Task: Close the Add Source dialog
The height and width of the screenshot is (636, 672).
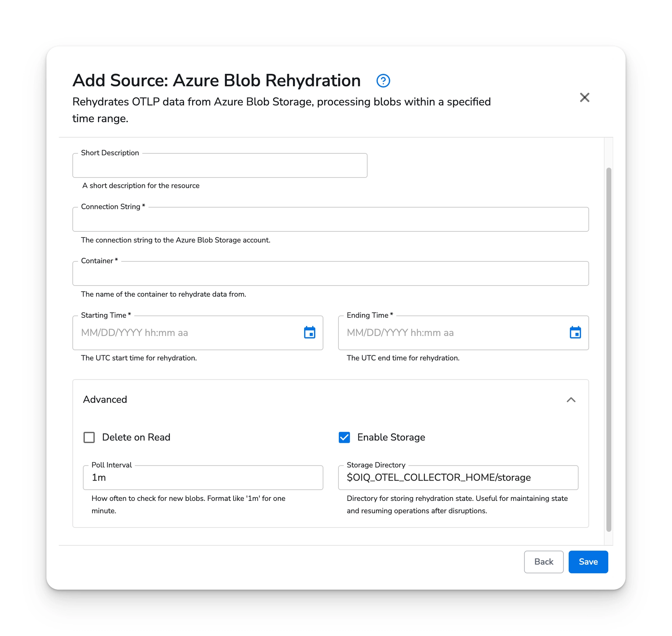Action: 584,98
